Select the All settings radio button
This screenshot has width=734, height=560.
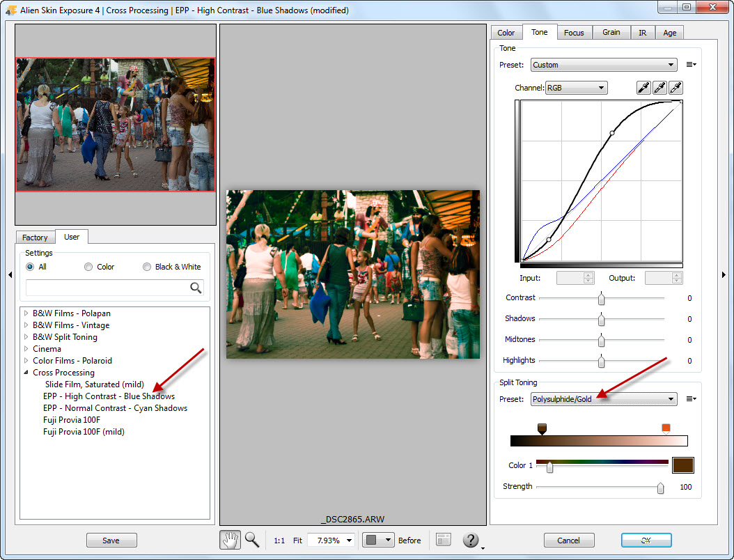pyautogui.click(x=30, y=267)
